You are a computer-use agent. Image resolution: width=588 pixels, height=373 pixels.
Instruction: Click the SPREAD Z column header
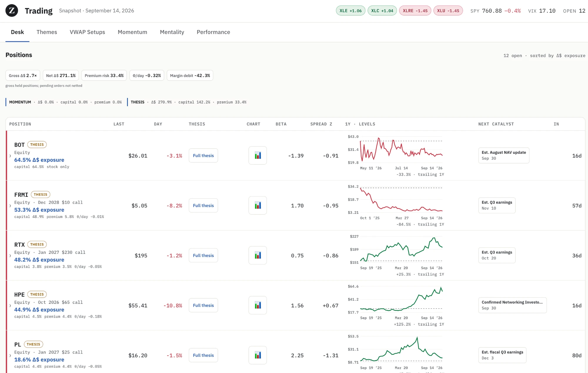tap(321, 124)
